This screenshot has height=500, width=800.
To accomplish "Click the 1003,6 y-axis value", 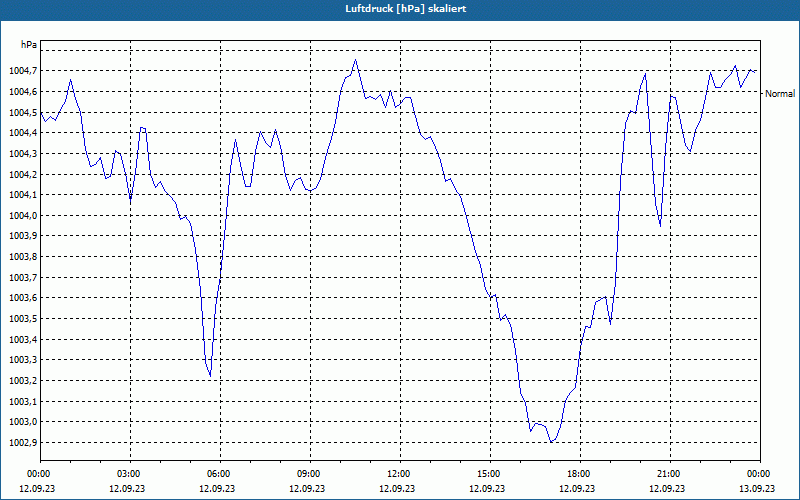I will point(23,298).
